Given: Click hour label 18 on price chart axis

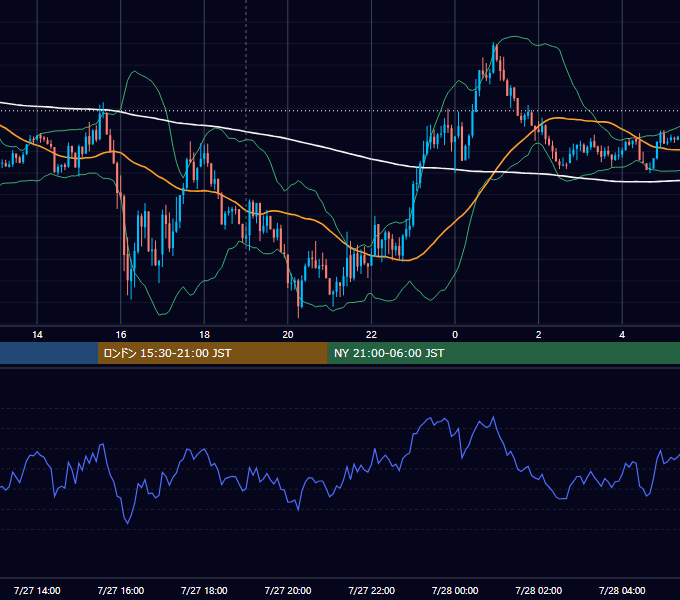Looking at the screenshot, I should pos(204,335).
